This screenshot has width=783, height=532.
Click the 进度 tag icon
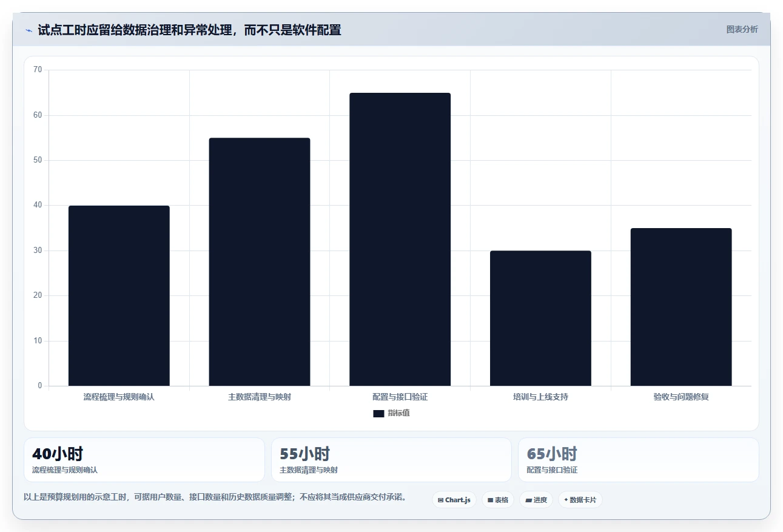point(528,500)
